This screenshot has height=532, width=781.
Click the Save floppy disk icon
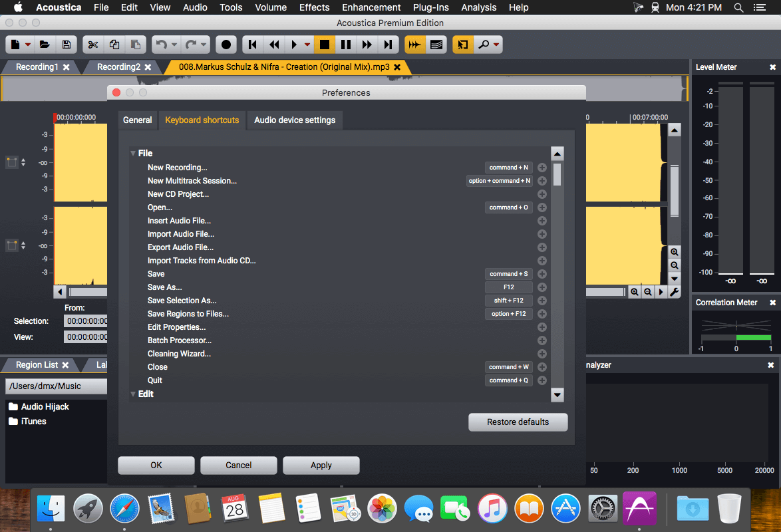pos(67,45)
